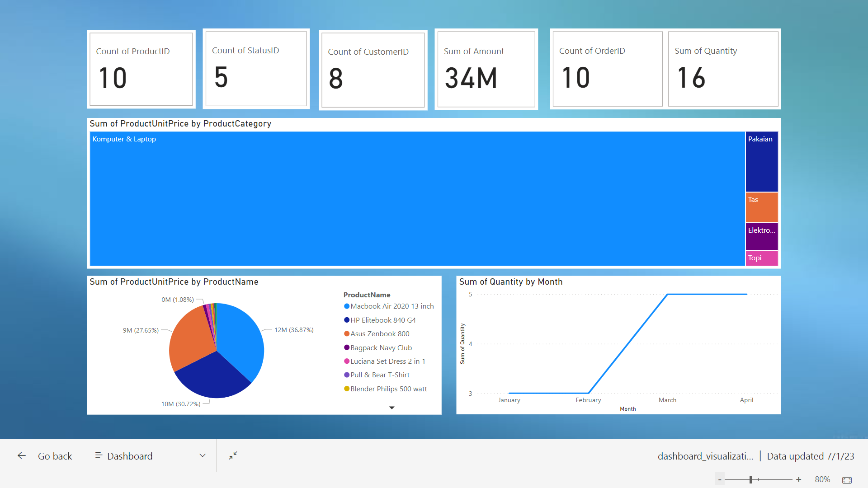The width and height of the screenshot is (868, 488).
Task: Exit full screen with the collapse arrows icon
Action: coord(233,456)
